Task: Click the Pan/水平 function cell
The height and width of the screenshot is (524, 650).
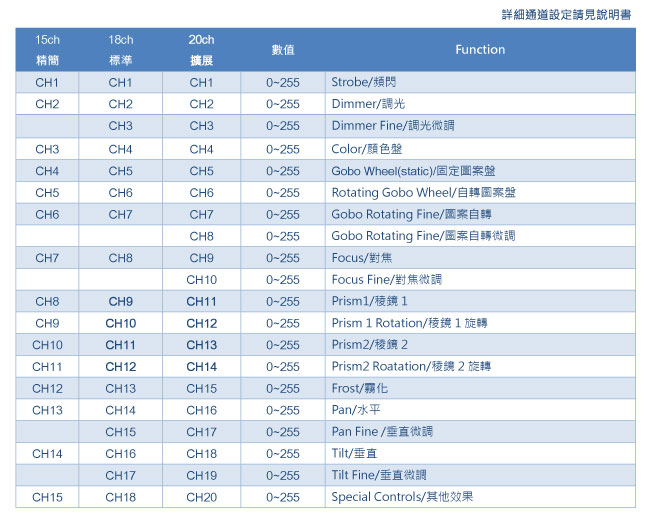Action: 356,411
